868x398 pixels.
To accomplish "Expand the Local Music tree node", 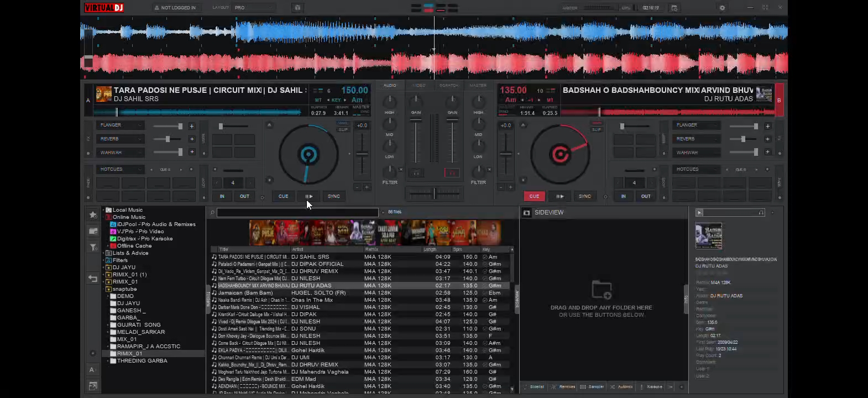I will coord(103,210).
